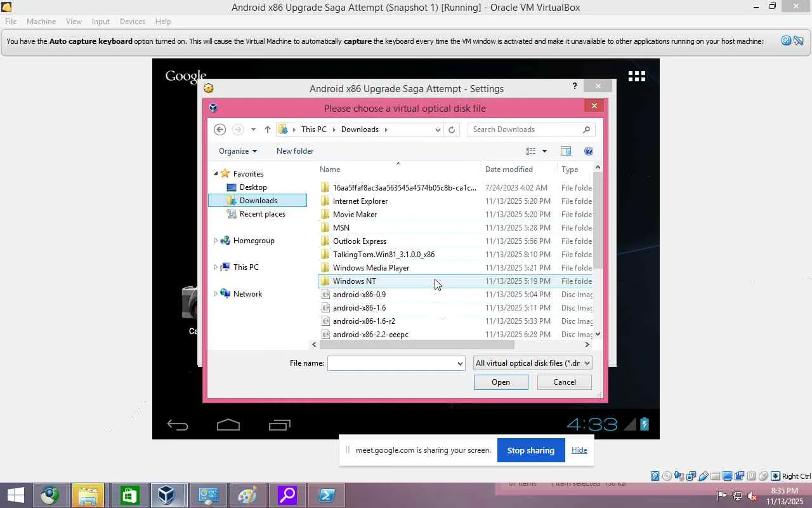Image resolution: width=812 pixels, height=508 pixels.
Task: Dismiss the auto capture keyboard notice
Action: [x=786, y=41]
